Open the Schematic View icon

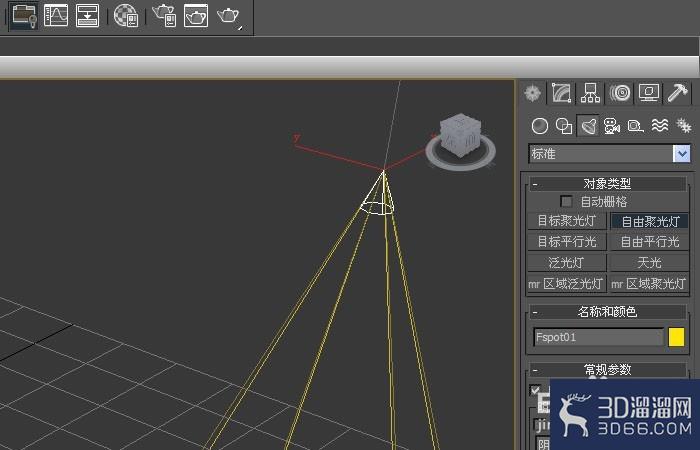(x=87, y=15)
